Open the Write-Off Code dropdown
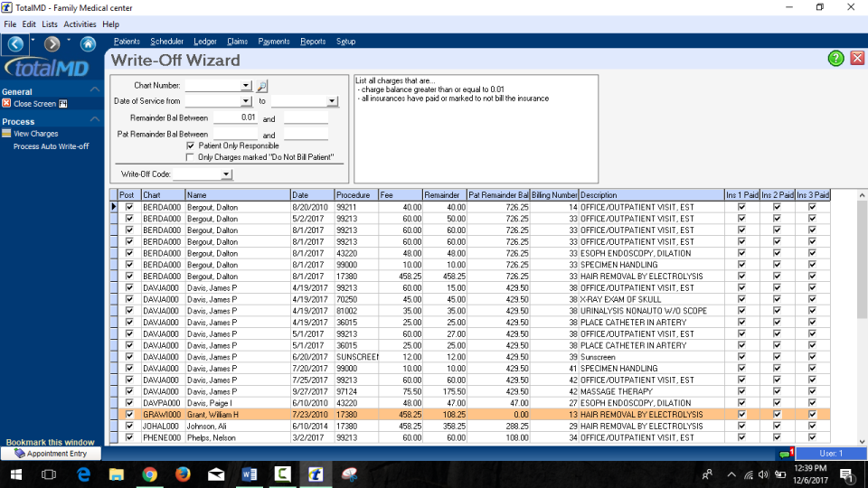The height and width of the screenshot is (488, 868). (226, 174)
